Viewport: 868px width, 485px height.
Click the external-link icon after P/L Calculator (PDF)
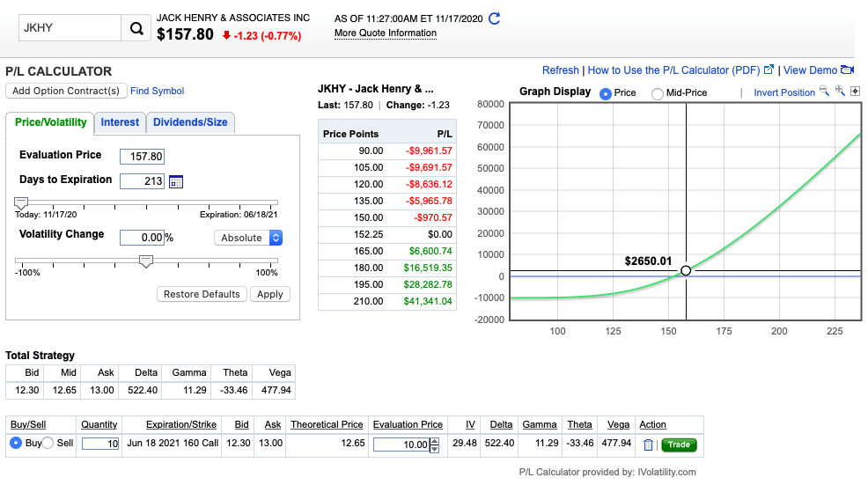click(769, 70)
